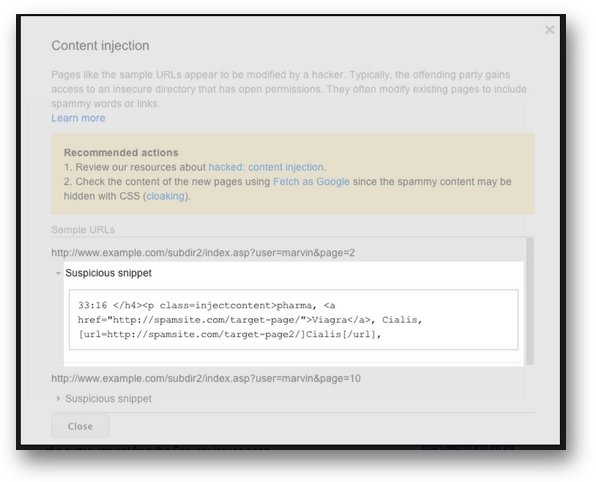Follow the hacked: content injection link

(266, 167)
